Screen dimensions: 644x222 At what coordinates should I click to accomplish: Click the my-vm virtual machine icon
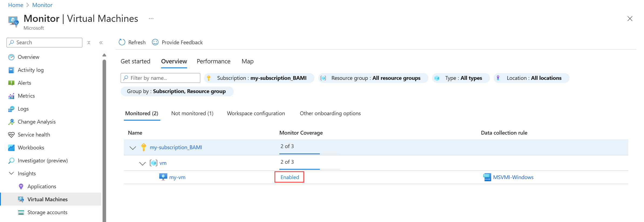coord(163,177)
